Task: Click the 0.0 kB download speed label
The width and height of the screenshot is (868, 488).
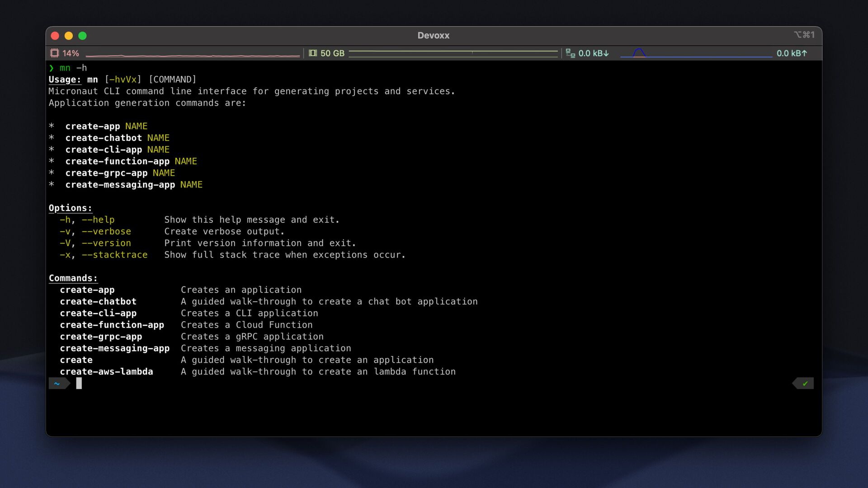Action: pyautogui.click(x=594, y=53)
